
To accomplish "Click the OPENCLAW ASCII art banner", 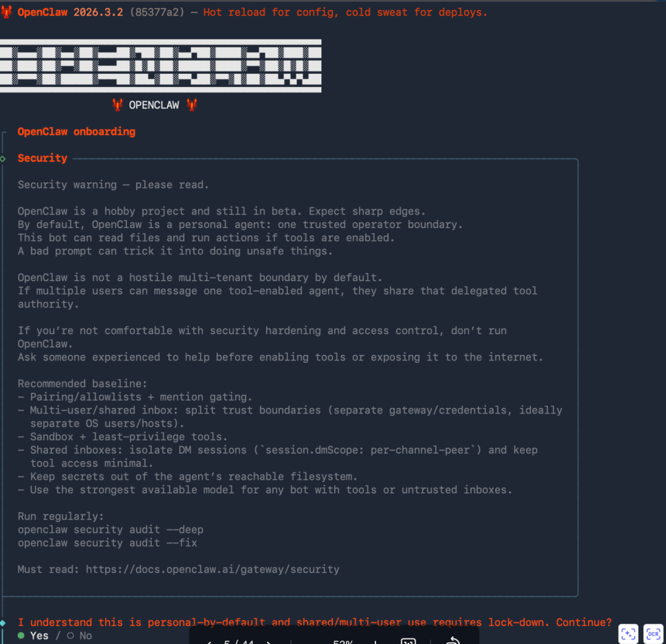I will 160,66.
